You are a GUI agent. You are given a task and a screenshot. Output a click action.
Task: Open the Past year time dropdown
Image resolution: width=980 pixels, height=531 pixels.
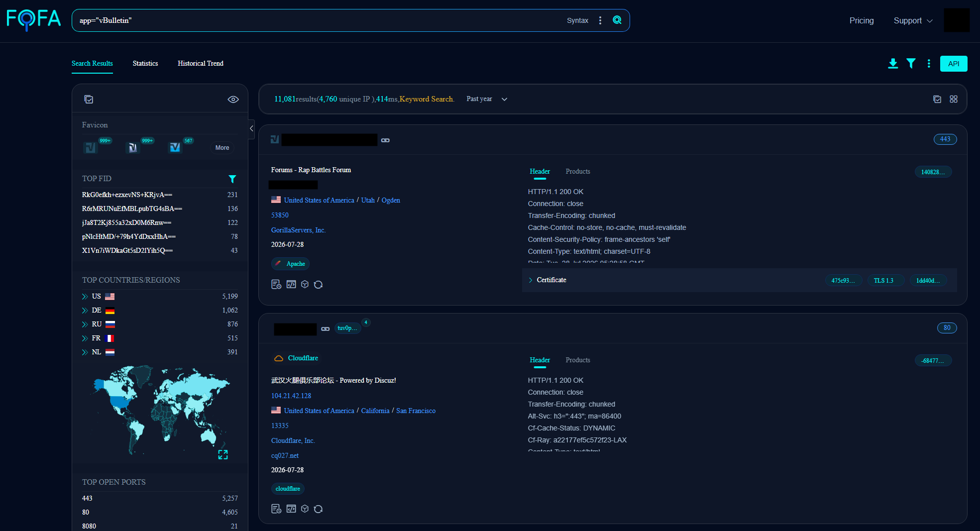(487, 99)
